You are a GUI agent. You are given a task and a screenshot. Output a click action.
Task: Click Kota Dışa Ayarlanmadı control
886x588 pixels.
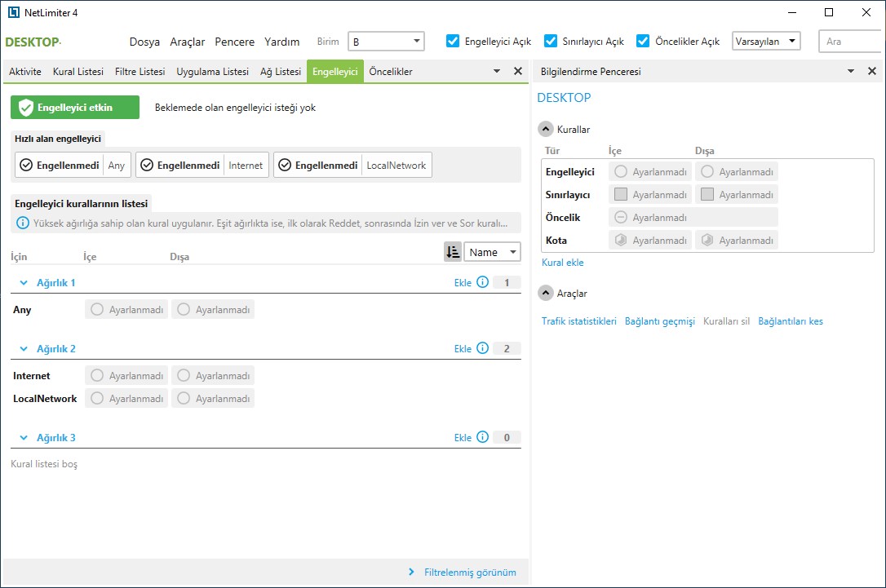[x=736, y=240]
